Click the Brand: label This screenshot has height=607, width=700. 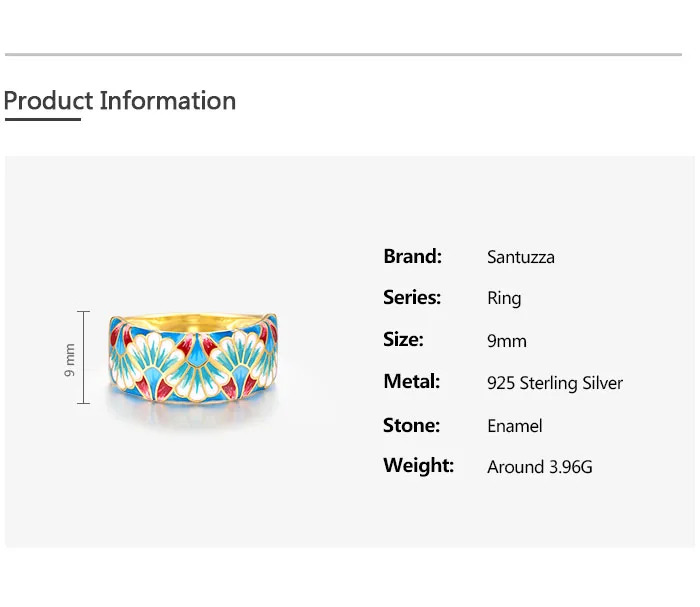[x=412, y=256]
